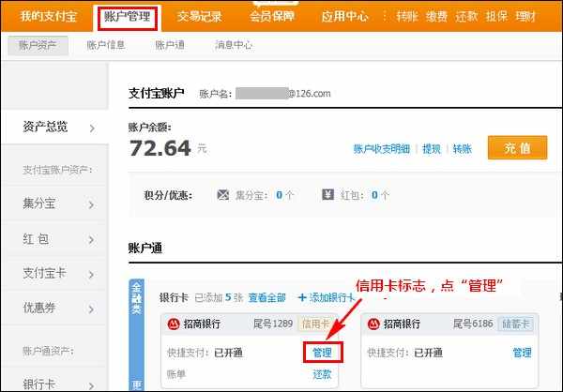This screenshot has height=392, width=563.
Task: Click 招商银行 logo on card 1289
Action: tap(174, 324)
